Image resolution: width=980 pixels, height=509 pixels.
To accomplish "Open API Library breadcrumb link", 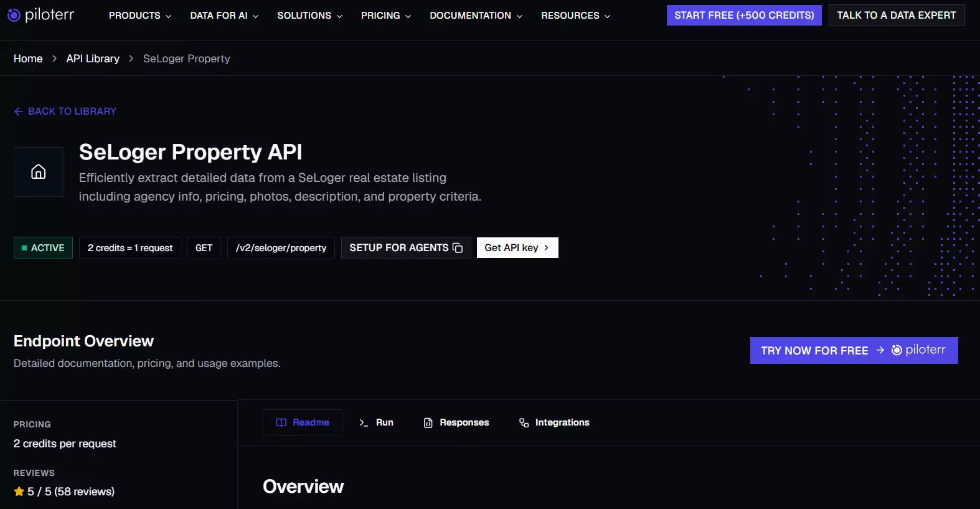I will [93, 59].
